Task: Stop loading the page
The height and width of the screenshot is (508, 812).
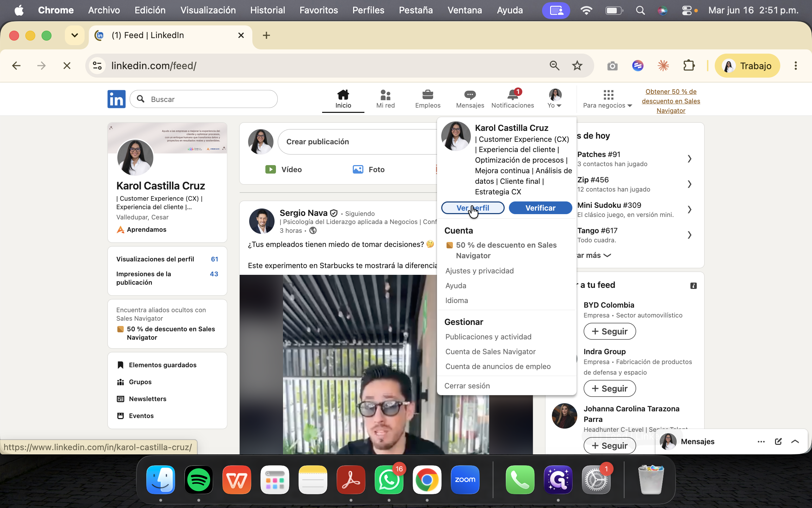Action: [67, 66]
